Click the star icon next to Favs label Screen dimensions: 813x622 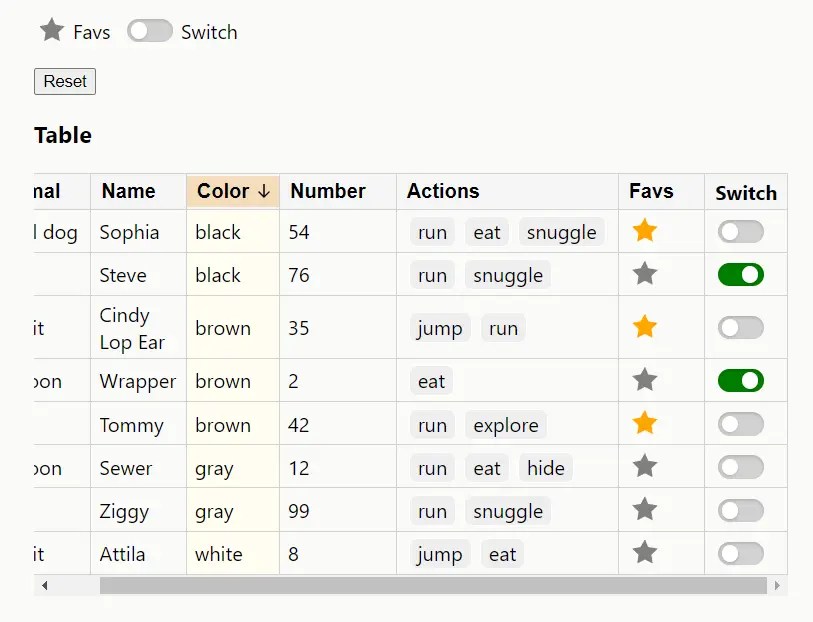click(x=51, y=31)
